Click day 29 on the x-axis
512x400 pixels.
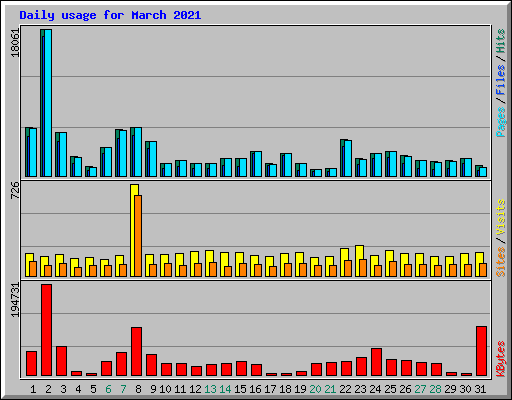click(x=450, y=389)
